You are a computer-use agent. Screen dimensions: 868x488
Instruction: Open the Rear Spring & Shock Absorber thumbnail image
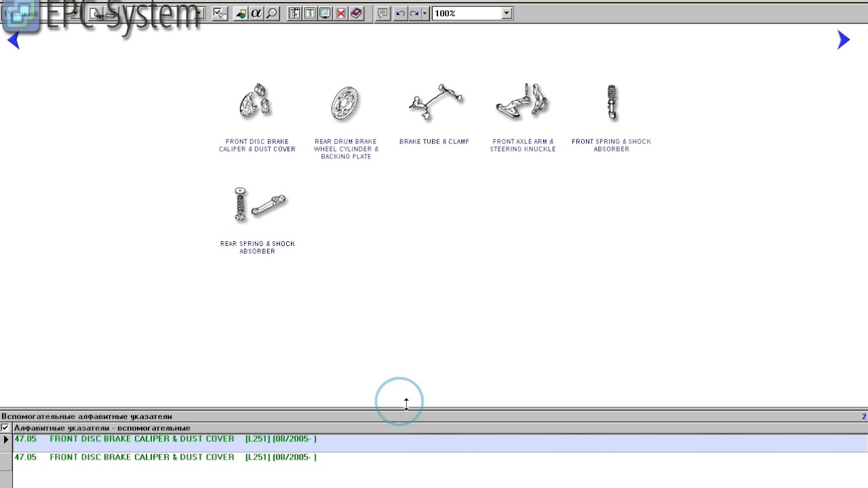[x=260, y=204]
